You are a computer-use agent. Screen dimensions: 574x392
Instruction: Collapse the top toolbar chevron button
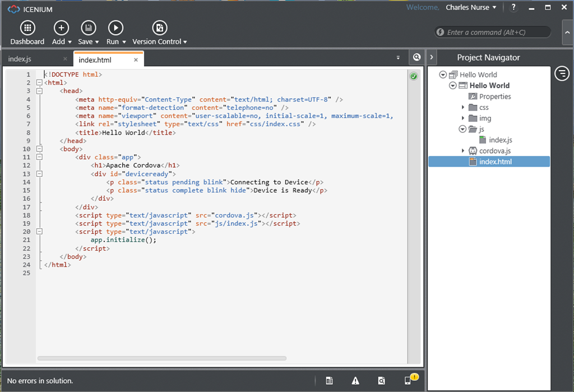[567, 32]
